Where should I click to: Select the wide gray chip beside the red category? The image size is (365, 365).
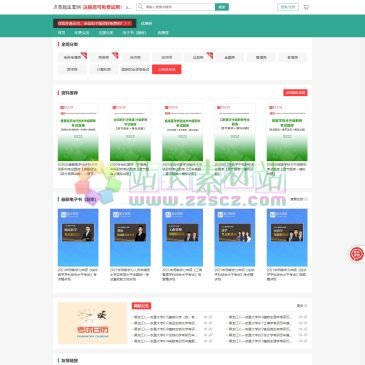135,69
